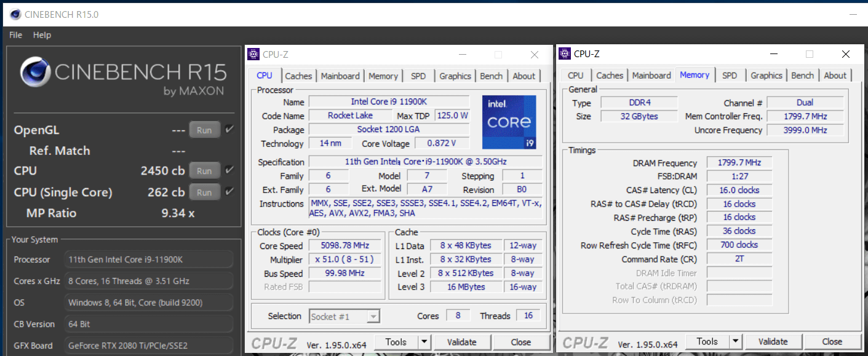The width and height of the screenshot is (868, 356).
Task: Switch to the Graphics tab in the left CPU-Z window
Action: 455,76
